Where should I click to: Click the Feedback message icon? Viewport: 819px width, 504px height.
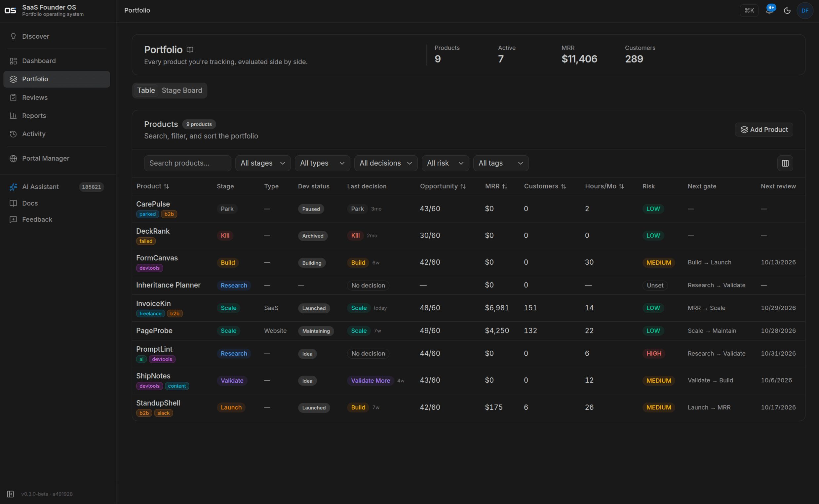tap(13, 220)
